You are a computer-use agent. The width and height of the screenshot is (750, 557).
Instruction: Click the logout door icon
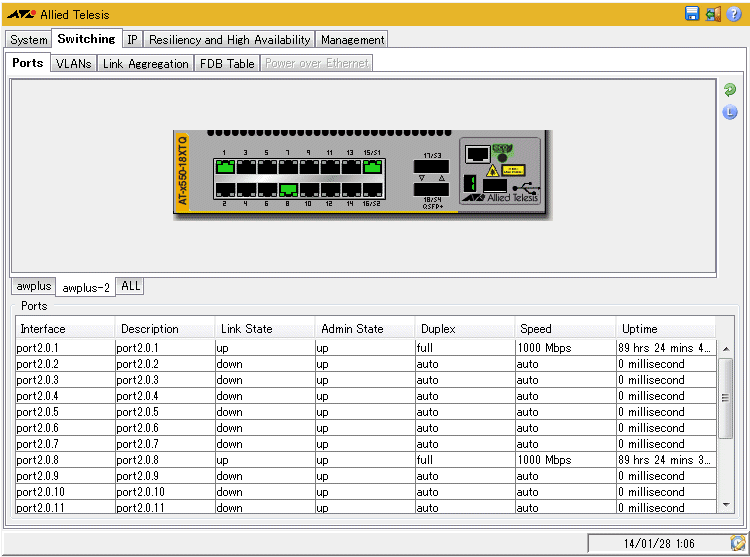pos(713,14)
